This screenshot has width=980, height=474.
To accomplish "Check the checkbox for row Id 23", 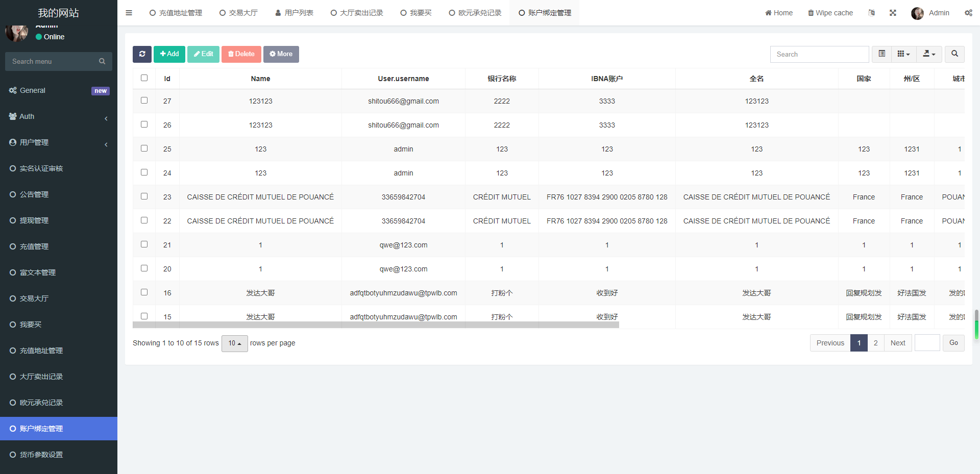I will 144,196.
